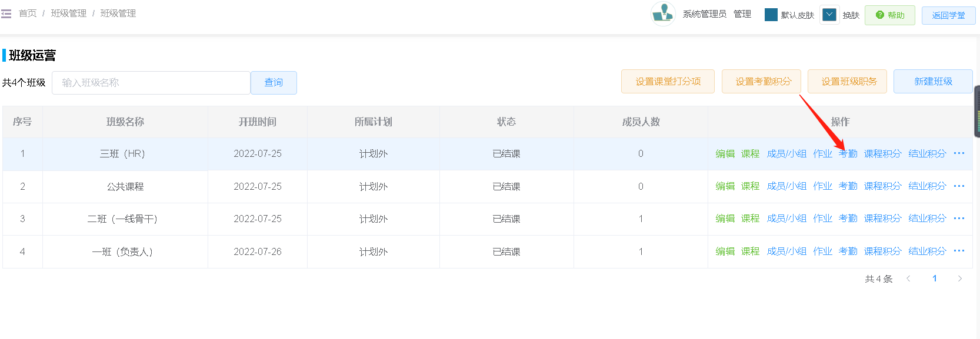Click the class name search field
980x339 pixels.
(x=151, y=83)
